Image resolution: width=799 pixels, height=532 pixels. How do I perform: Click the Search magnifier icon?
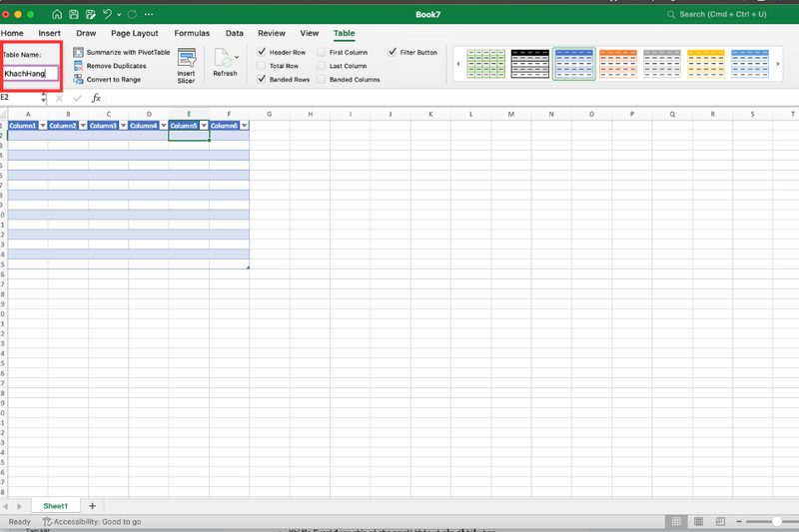coord(671,14)
